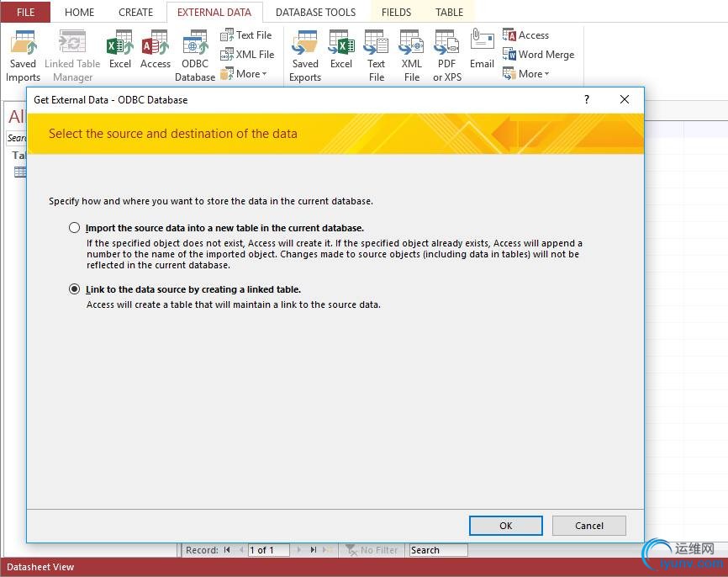Export to Excel spreadsheet
728x577 pixels.
coord(341,50)
